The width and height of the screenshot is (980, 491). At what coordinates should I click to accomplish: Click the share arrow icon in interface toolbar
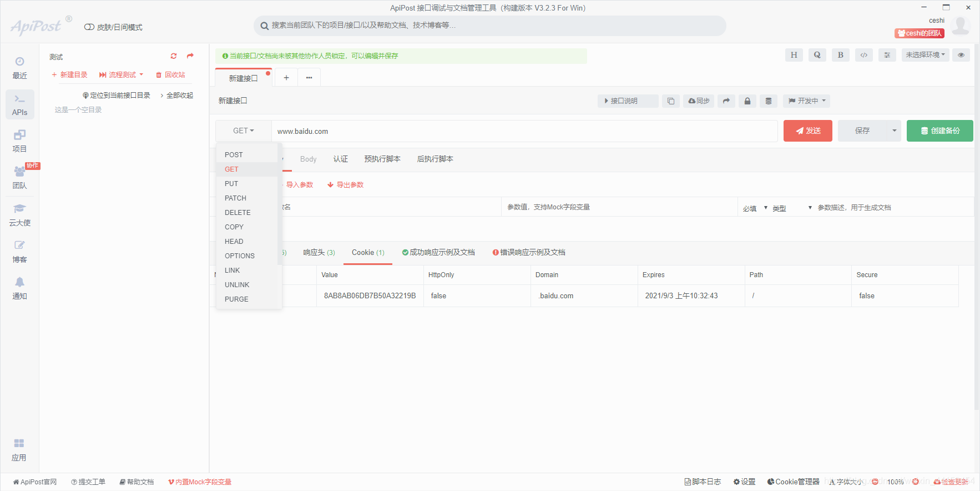coord(726,101)
